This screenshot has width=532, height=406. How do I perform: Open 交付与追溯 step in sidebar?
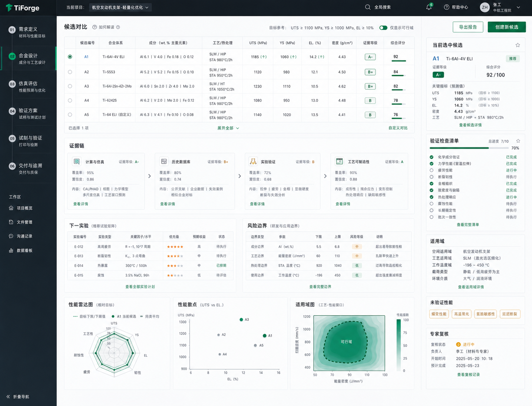(28, 169)
